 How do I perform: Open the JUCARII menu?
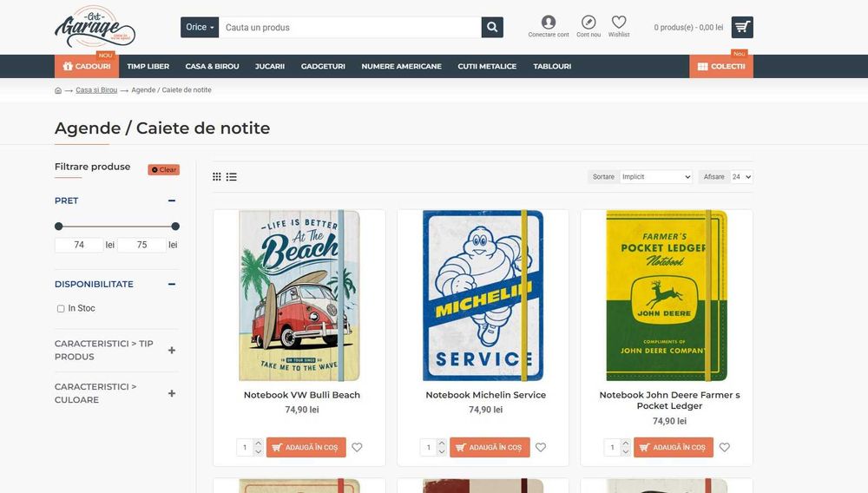[x=270, y=66]
